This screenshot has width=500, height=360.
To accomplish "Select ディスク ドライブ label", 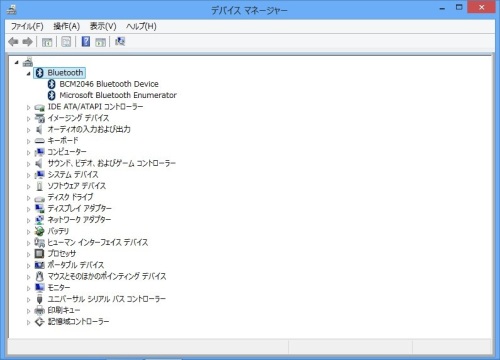I will point(70,197).
